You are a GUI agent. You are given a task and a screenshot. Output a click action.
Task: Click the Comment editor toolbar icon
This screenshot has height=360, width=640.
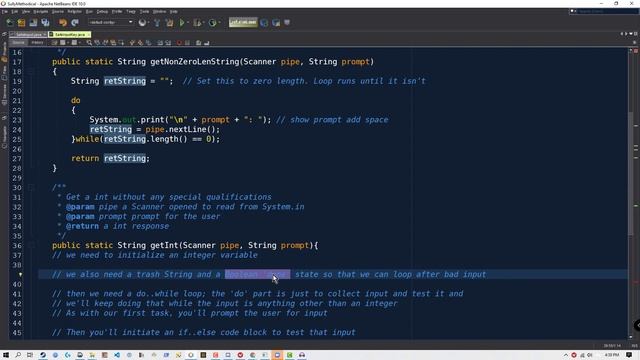click(198, 42)
